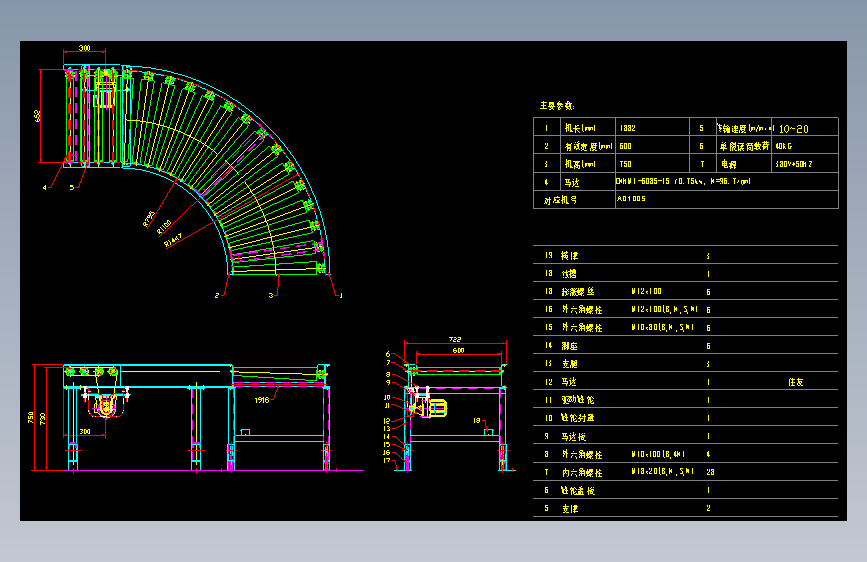Select callout number 18 in the end view
Viewport: 867px width, 562px height.
pyautogui.click(x=477, y=420)
